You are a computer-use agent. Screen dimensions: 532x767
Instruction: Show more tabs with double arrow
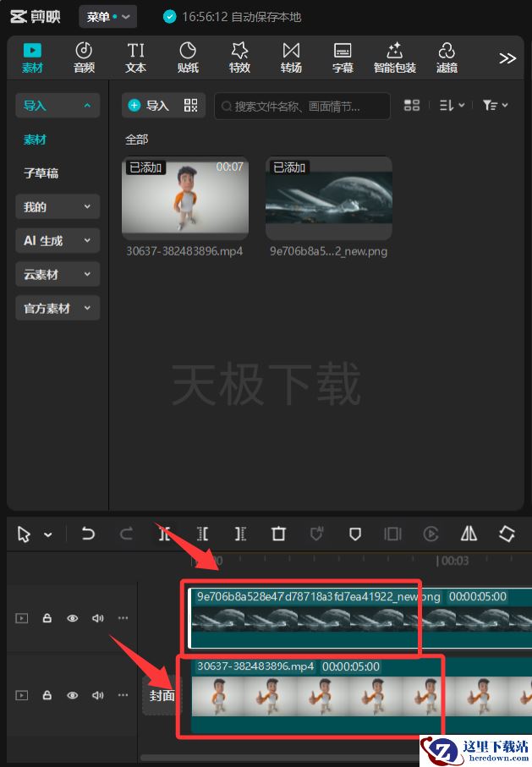pyautogui.click(x=507, y=58)
